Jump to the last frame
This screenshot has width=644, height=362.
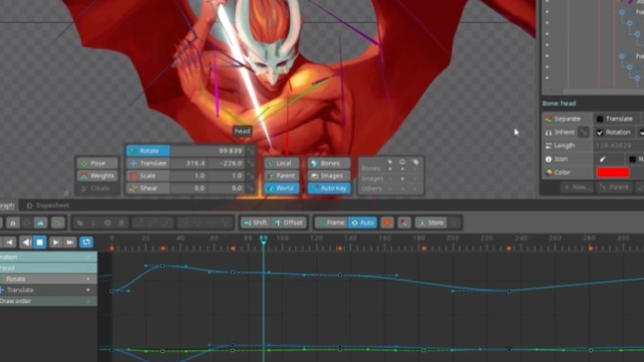click(70, 242)
